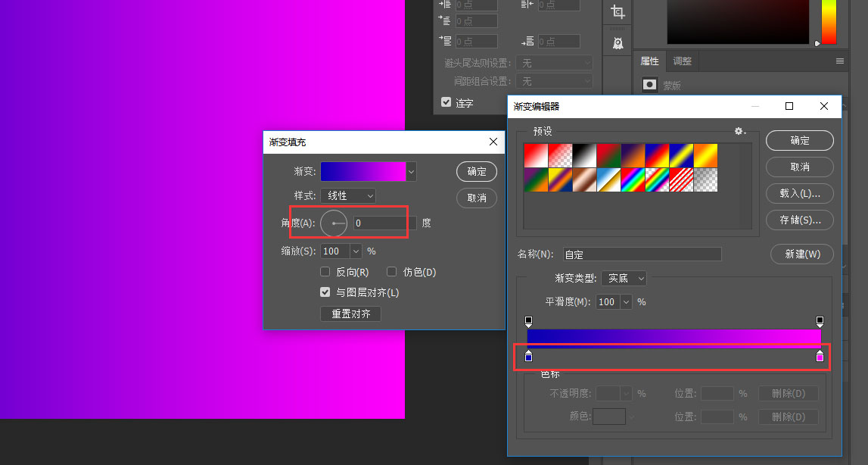Screen dimensions: 868x465
Task: Click the 载入(L)... load button
Action: coord(800,193)
